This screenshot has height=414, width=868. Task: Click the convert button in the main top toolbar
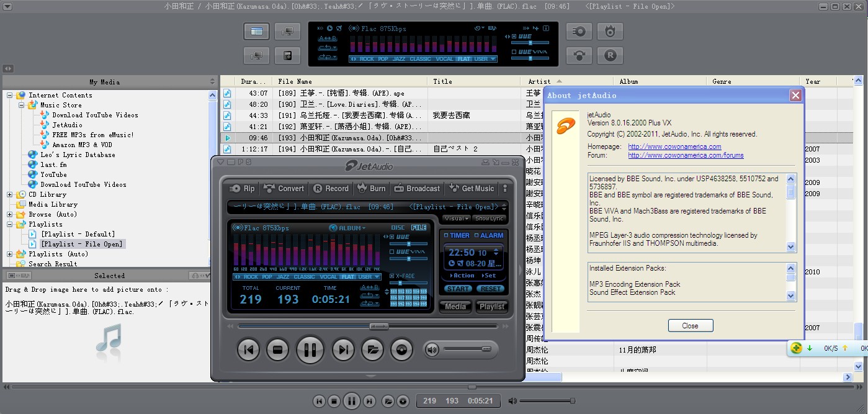(x=579, y=55)
